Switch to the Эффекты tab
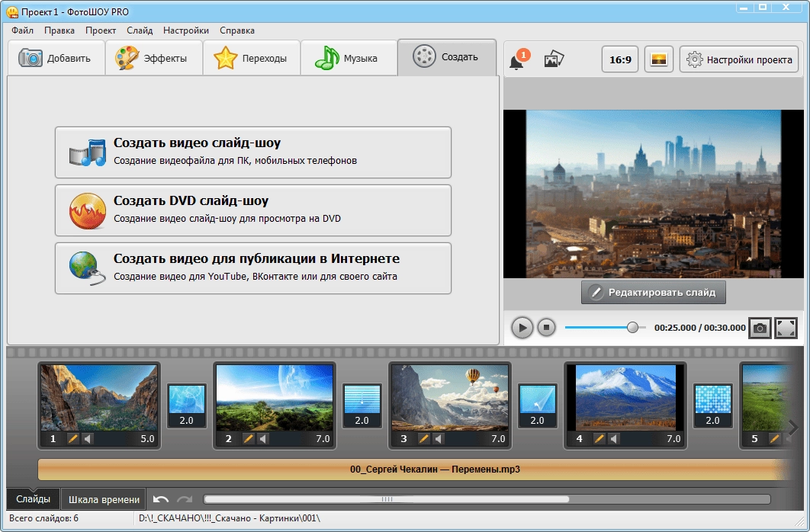Image resolution: width=810 pixels, height=532 pixels. click(x=153, y=59)
